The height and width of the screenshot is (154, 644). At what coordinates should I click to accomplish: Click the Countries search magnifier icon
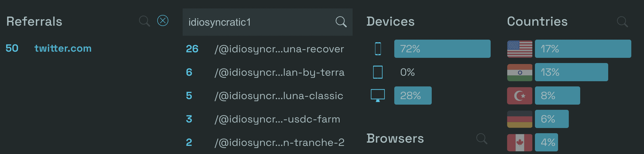pyautogui.click(x=622, y=22)
